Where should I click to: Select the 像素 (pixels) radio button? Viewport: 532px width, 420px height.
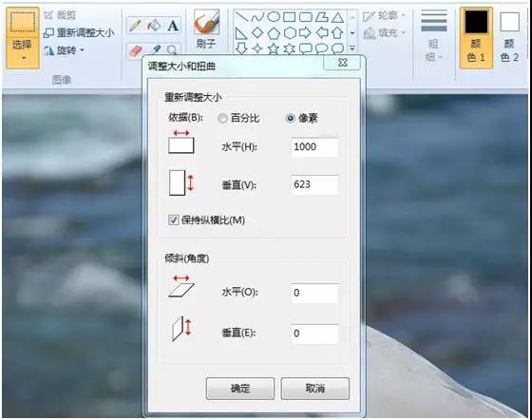coord(291,119)
